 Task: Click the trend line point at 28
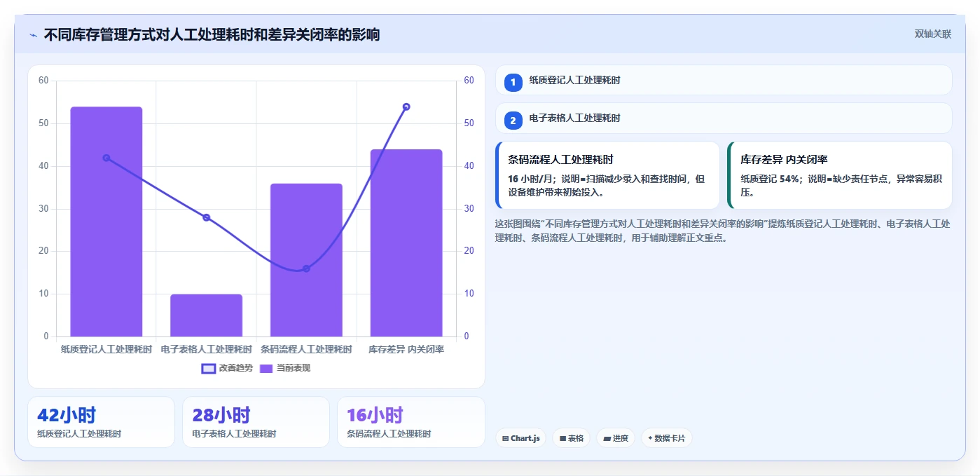pos(206,217)
